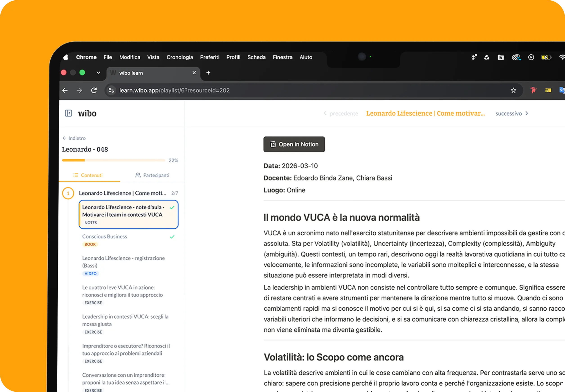
Task: Go forward with the browser forward arrow
Action: pos(79,90)
